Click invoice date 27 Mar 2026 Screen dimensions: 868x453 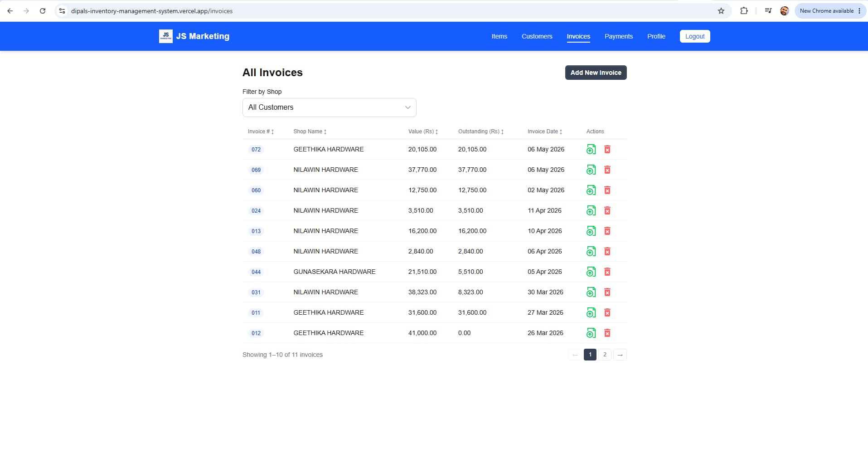[545, 312]
